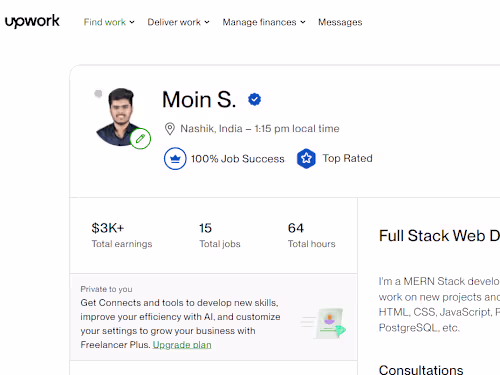The image size is (500, 375).
Task: Expand the Find work dropdown
Action: 132,22
